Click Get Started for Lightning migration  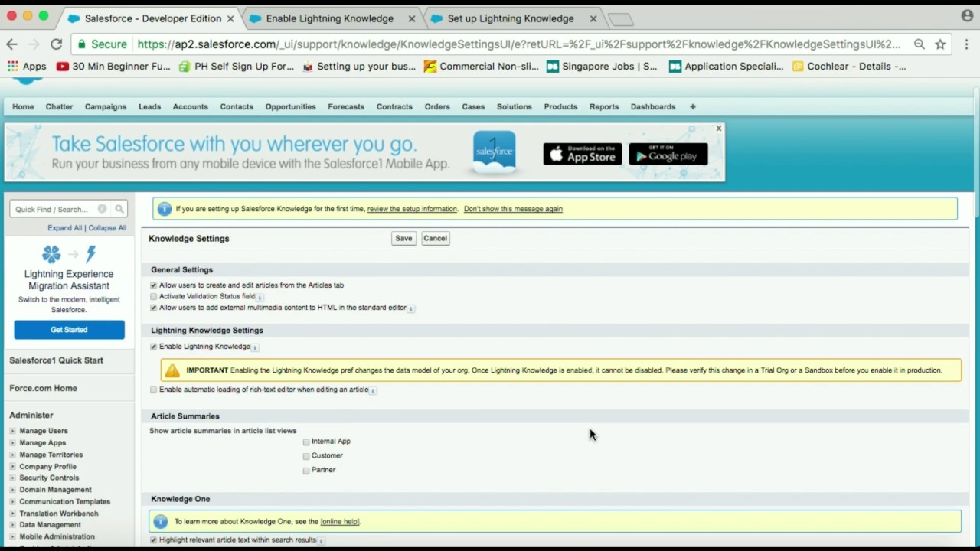tap(69, 330)
